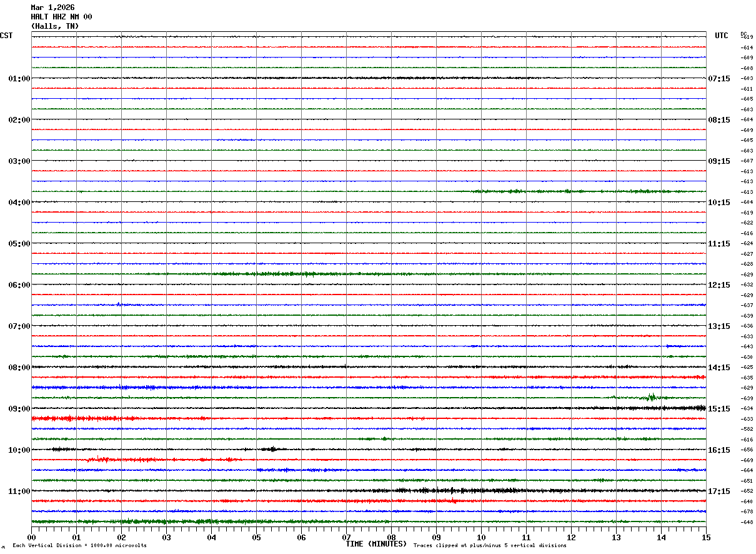756x554 pixels.
Task: Click the 'UTC' timezone label
Action: 722,36
